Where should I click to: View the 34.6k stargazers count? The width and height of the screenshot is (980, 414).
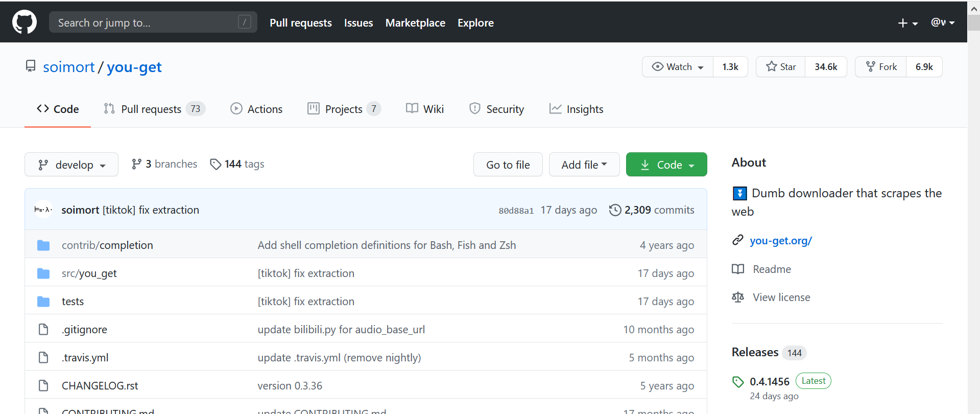tap(826, 67)
